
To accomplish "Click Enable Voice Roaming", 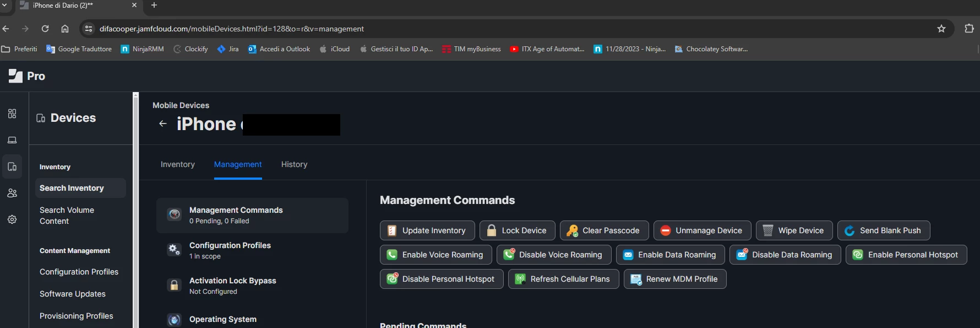I will [x=435, y=255].
